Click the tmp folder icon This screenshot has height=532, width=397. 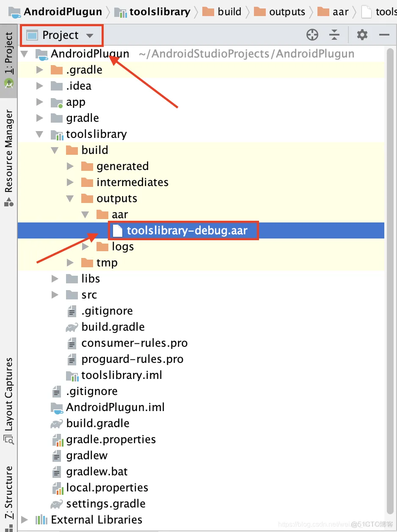point(87,263)
